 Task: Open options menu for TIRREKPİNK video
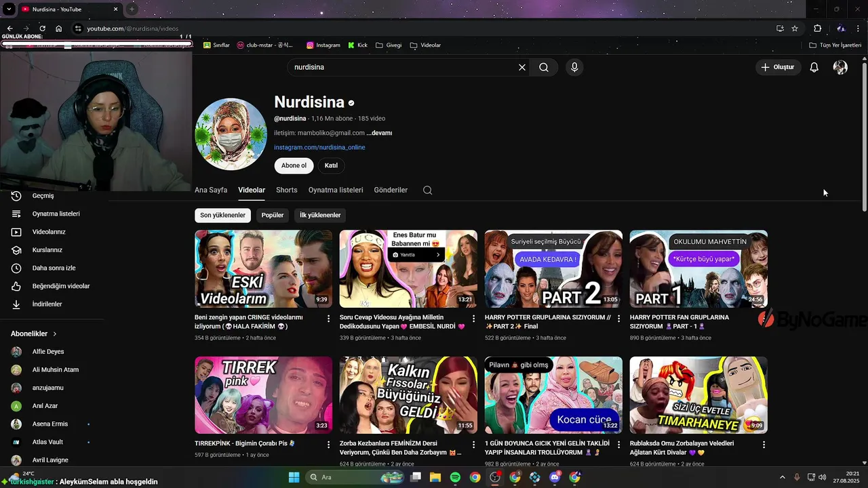329,445
